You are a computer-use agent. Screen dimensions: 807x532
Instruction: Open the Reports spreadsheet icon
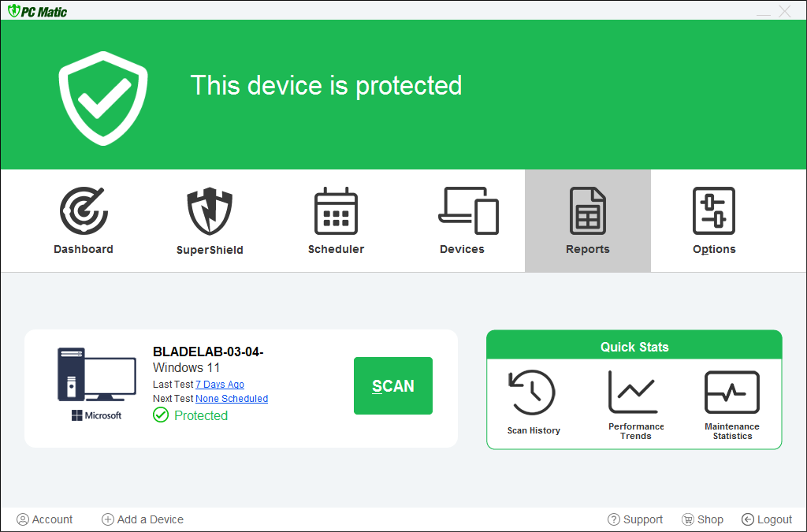[588, 211]
